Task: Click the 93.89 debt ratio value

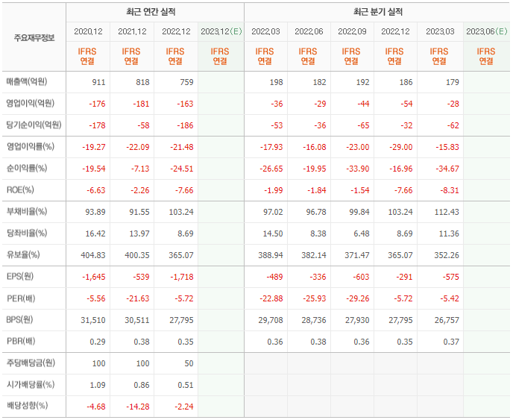Action: pyautogui.click(x=95, y=212)
